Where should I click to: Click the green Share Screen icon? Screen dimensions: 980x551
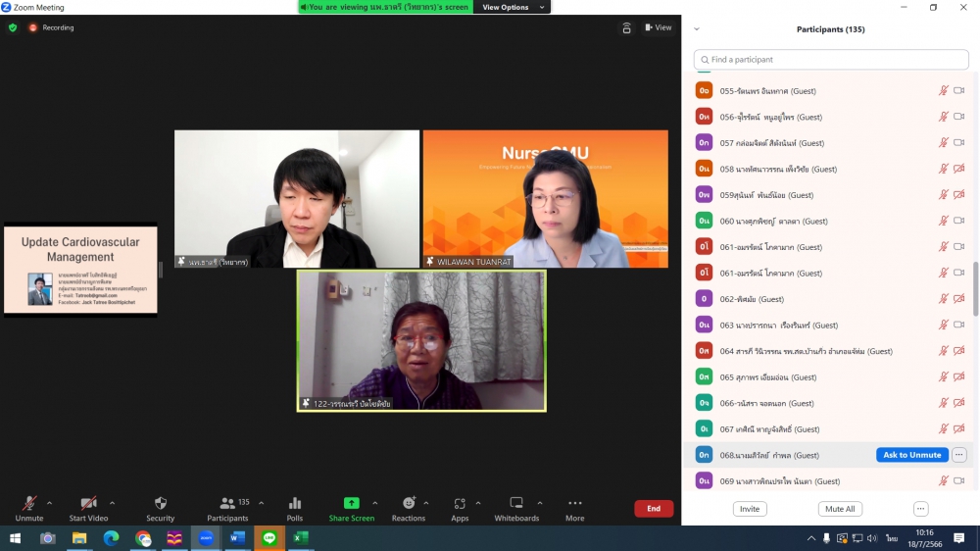(351, 504)
